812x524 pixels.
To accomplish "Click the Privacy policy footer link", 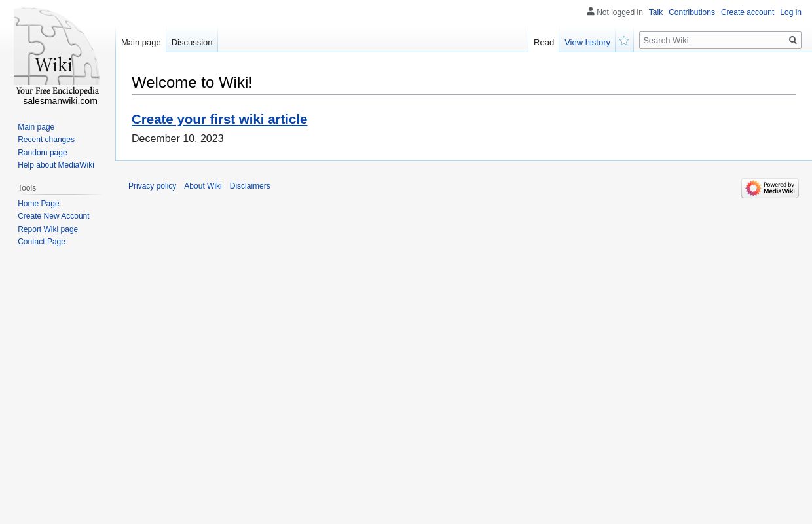I will click(x=152, y=186).
